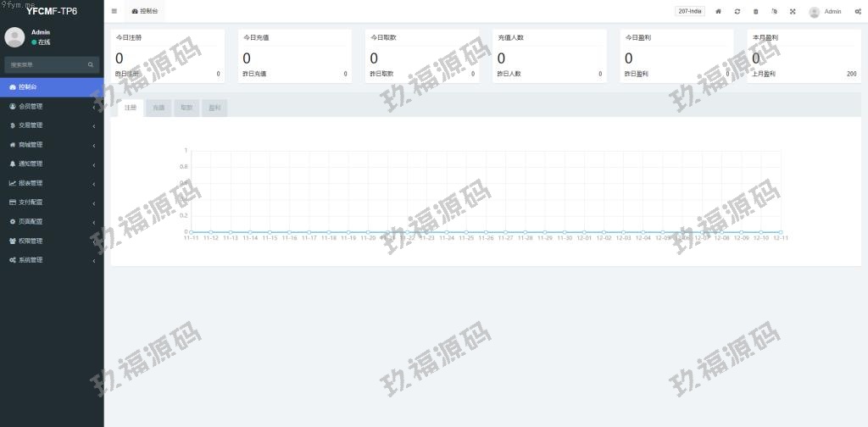This screenshot has width=868, height=427.
Task: Expand 交易管理 menu in sidebar
Action: click(52, 125)
